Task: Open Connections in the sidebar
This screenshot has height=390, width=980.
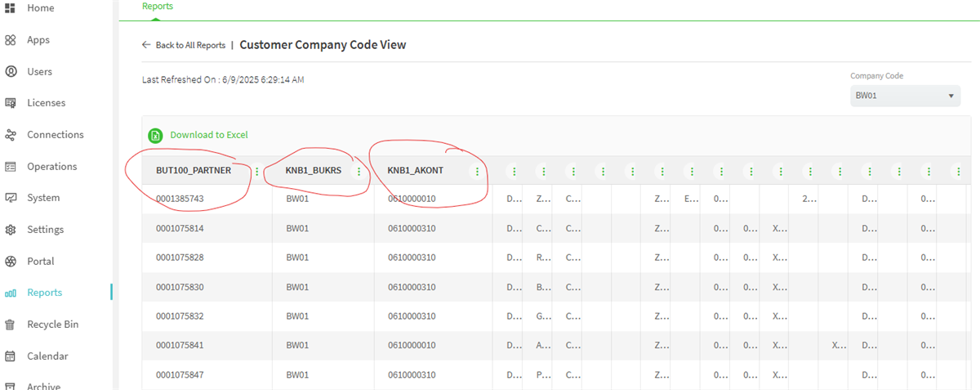Action: 56,135
